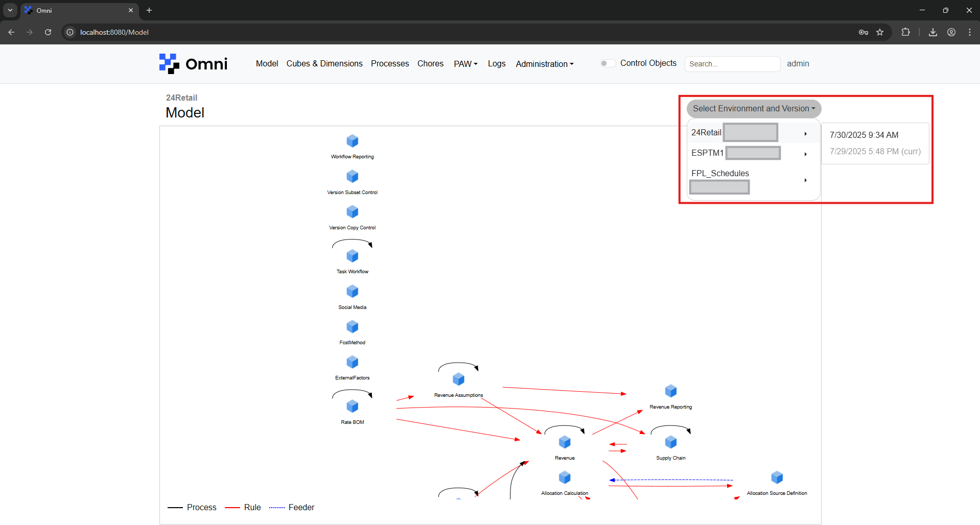
Task: Select the Revenue Reporting cube icon
Action: [x=671, y=391]
